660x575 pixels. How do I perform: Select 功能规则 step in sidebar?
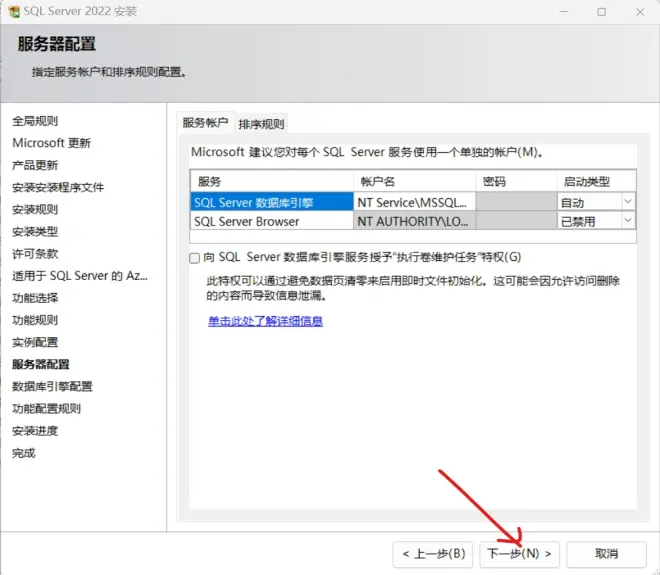point(35,320)
